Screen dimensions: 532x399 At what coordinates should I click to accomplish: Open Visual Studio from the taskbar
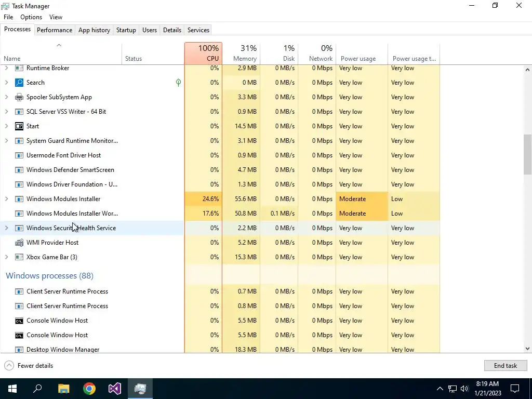[x=115, y=389]
